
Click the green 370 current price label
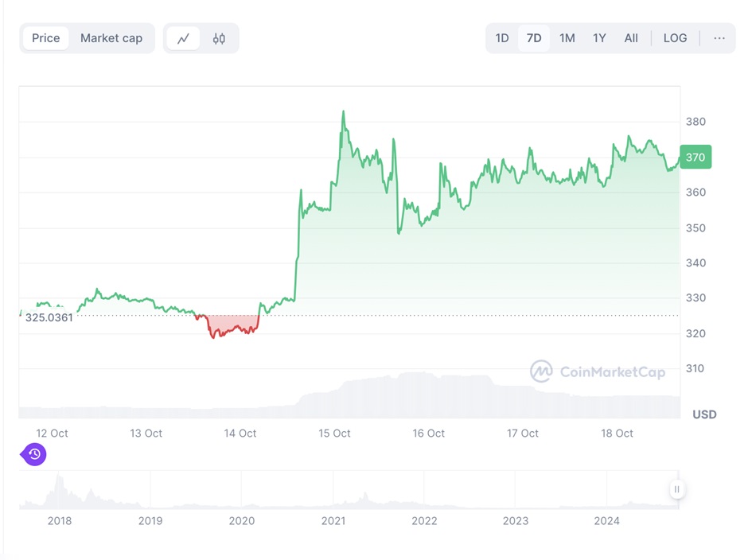[695, 157]
